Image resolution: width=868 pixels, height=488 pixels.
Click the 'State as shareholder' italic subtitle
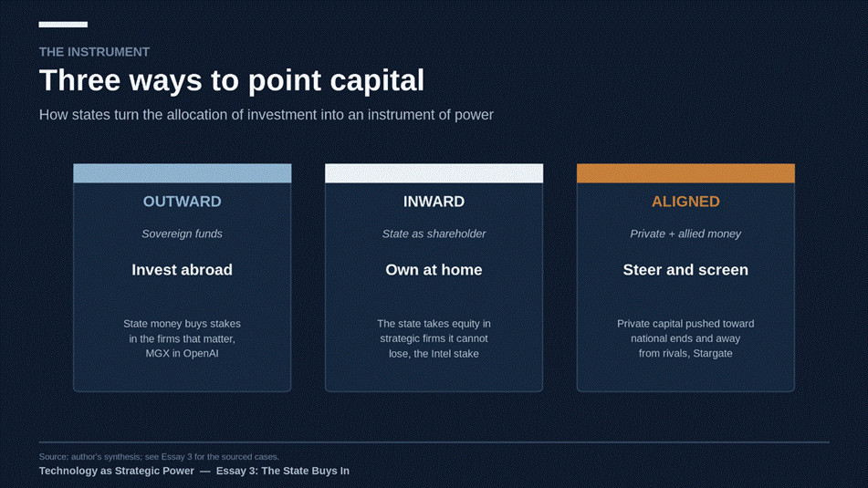[434, 234]
